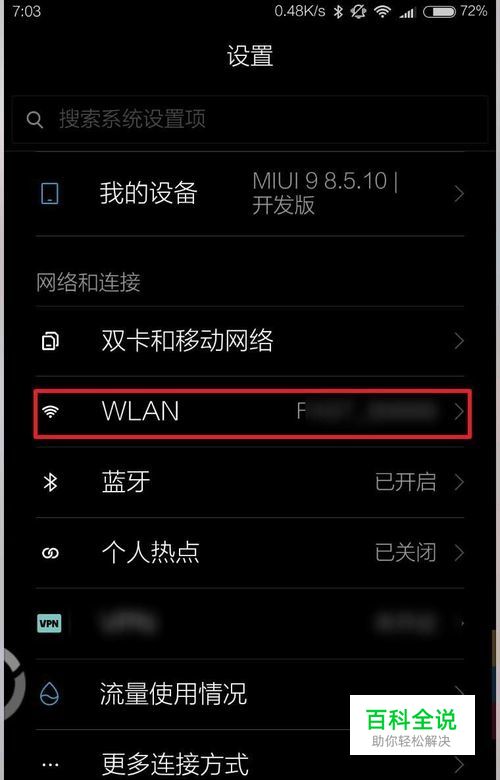The image size is (500, 780).
Task: Open personal hotspot status showing 已关闭
Action: (x=405, y=553)
